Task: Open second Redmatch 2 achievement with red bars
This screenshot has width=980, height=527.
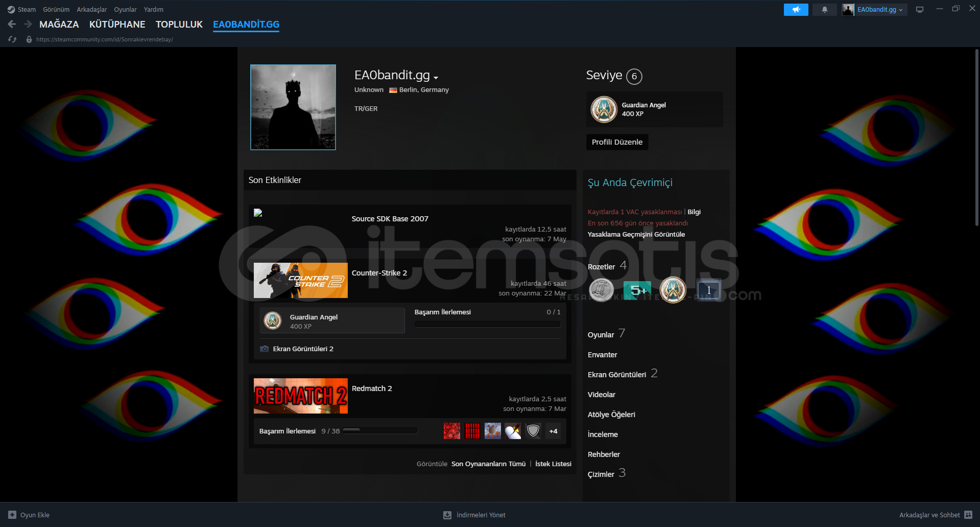Action: pyautogui.click(x=472, y=431)
